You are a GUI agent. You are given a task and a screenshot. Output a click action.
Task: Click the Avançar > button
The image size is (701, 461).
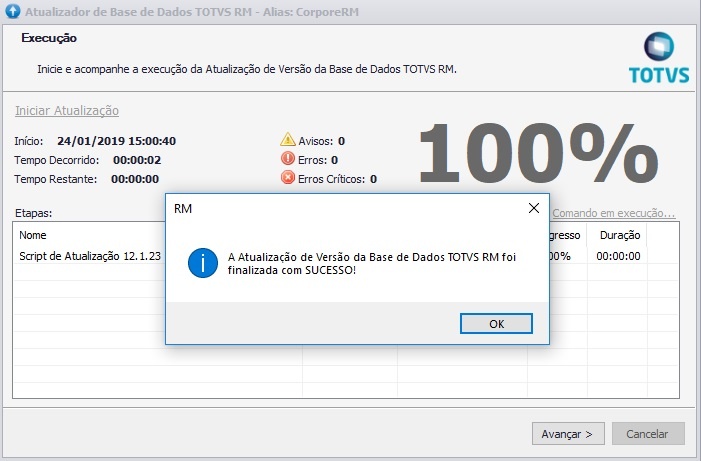pyautogui.click(x=568, y=434)
